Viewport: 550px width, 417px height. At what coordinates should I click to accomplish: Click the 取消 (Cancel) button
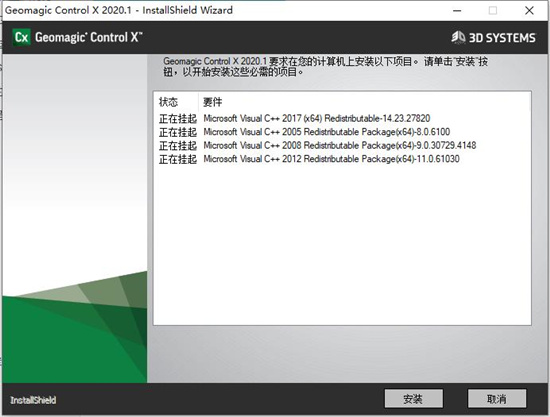point(497,398)
